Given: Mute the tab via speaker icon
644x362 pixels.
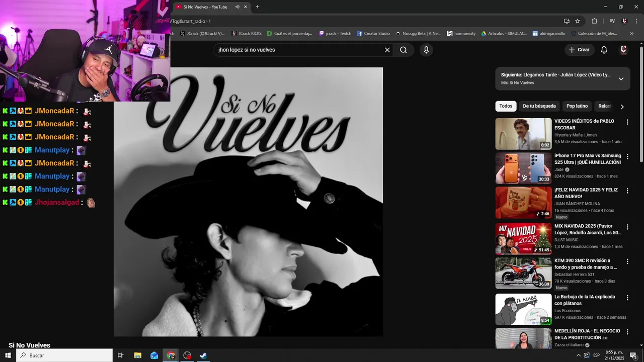Looking at the screenshot, I should (237, 7).
